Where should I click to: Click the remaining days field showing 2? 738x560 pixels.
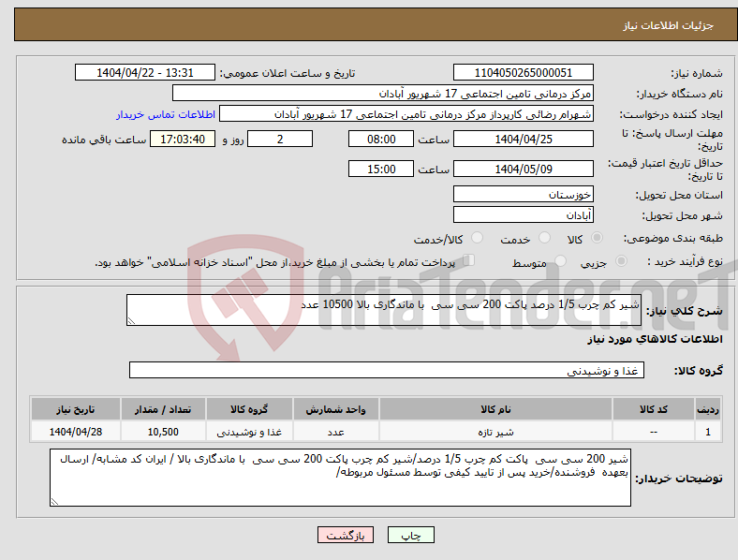pos(280,139)
